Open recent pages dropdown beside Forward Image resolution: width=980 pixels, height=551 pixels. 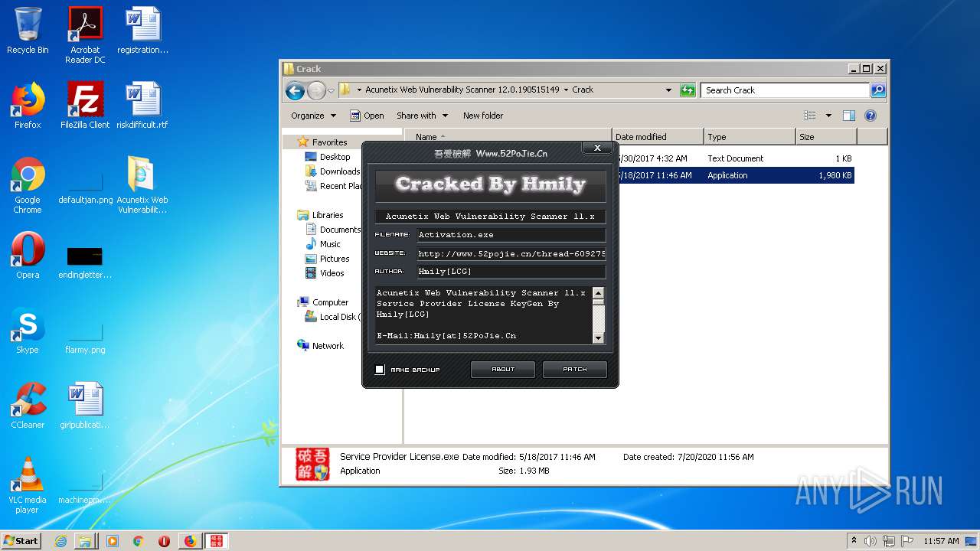point(331,90)
